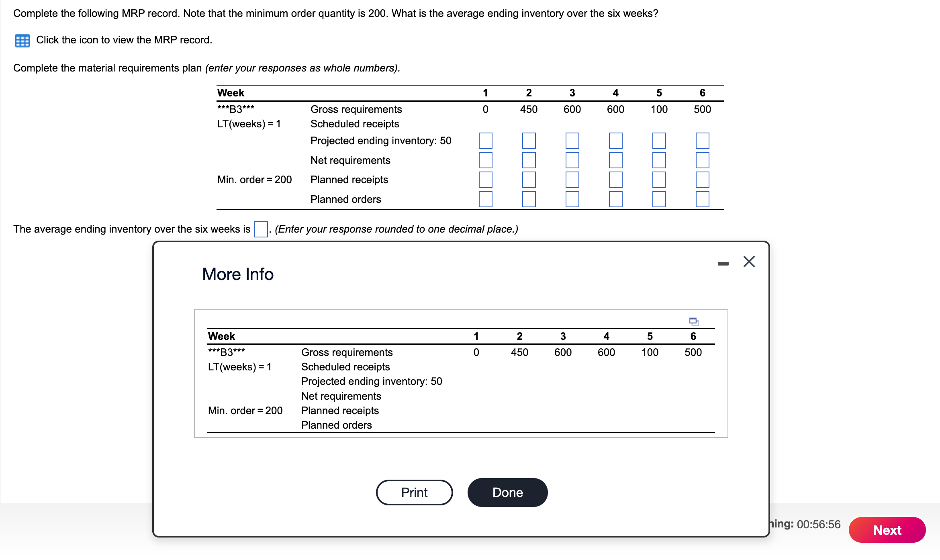940x560 pixels.
Task: Click the copy table popup icon
Action: click(x=693, y=321)
